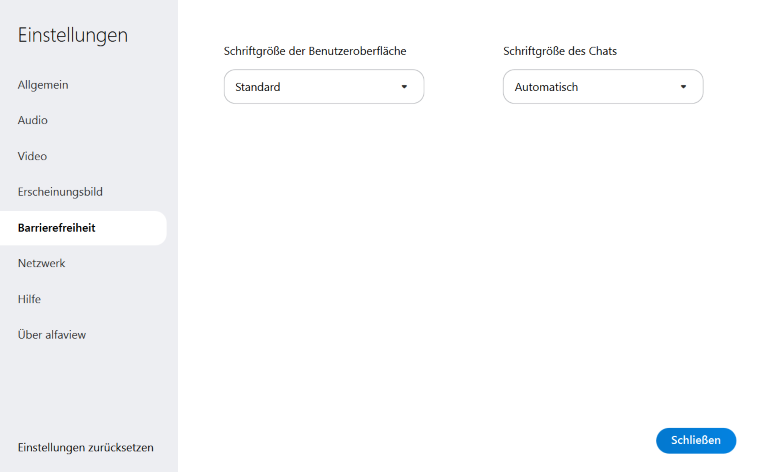Select Hilfe in the settings sidebar
The width and height of the screenshot is (780, 472).
29,299
